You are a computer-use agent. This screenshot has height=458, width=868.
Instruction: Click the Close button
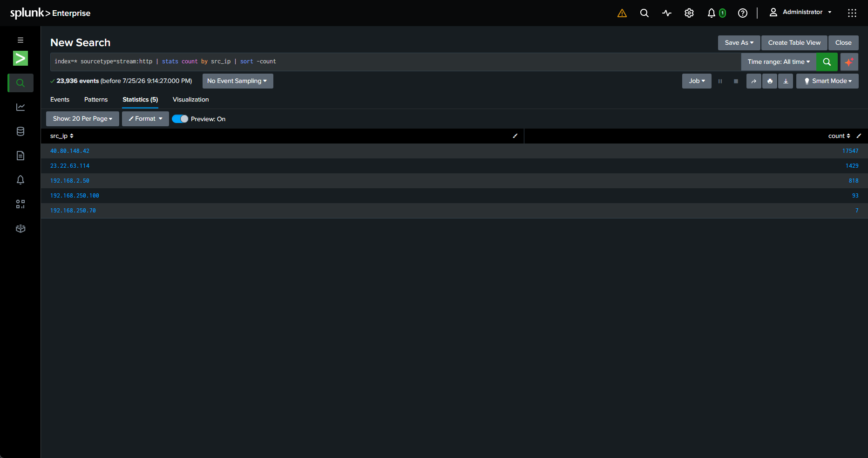pyautogui.click(x=843, y=43)
